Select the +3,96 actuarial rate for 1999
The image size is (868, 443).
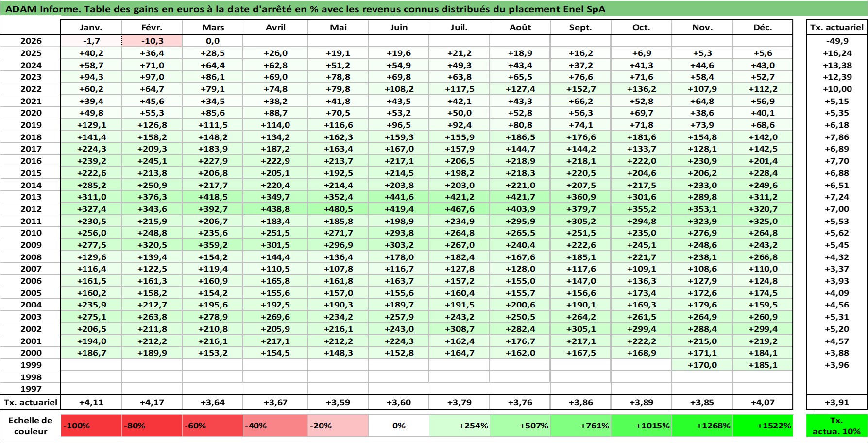click(x=836, y=365)
